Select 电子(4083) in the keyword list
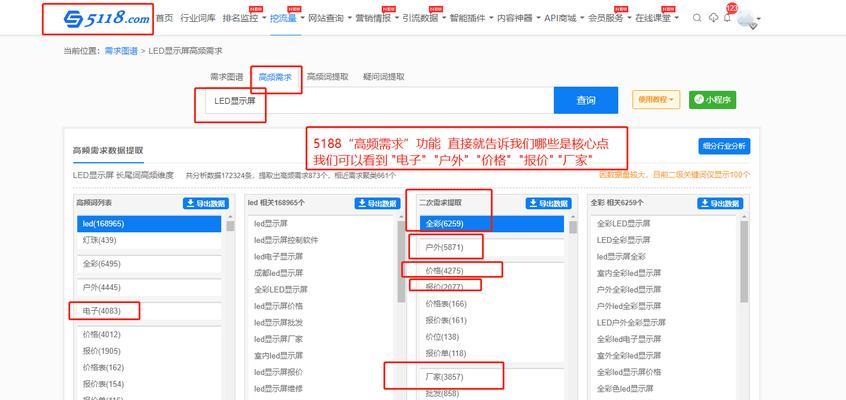Screen dimensions: 846x400 (149, 311)
